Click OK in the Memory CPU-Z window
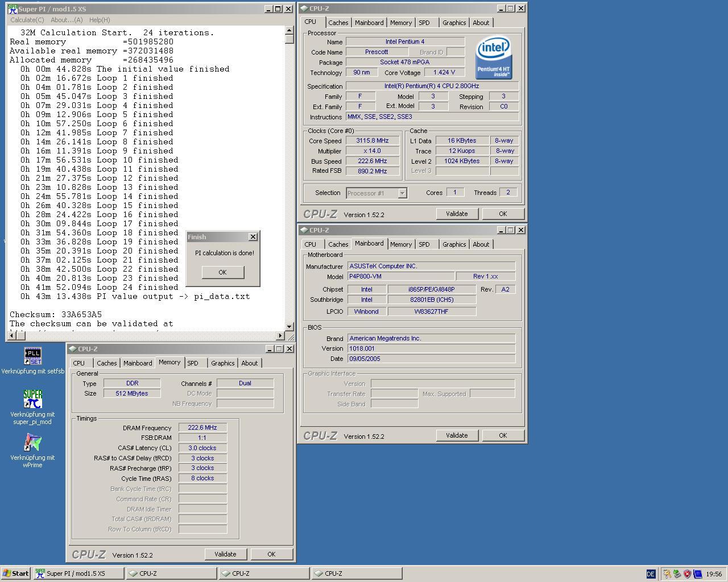 click(x=271, y=554)
